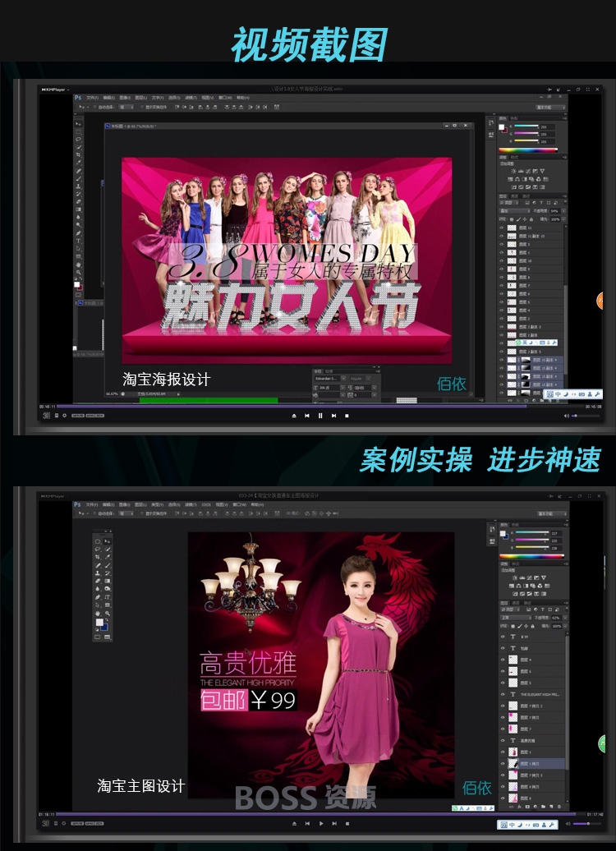Image resolution: width=616 pixels, height=851 pixels.
Task: Add Brightness/Contrast adjustment in upper Photoshop
Action: pos(513,171)
